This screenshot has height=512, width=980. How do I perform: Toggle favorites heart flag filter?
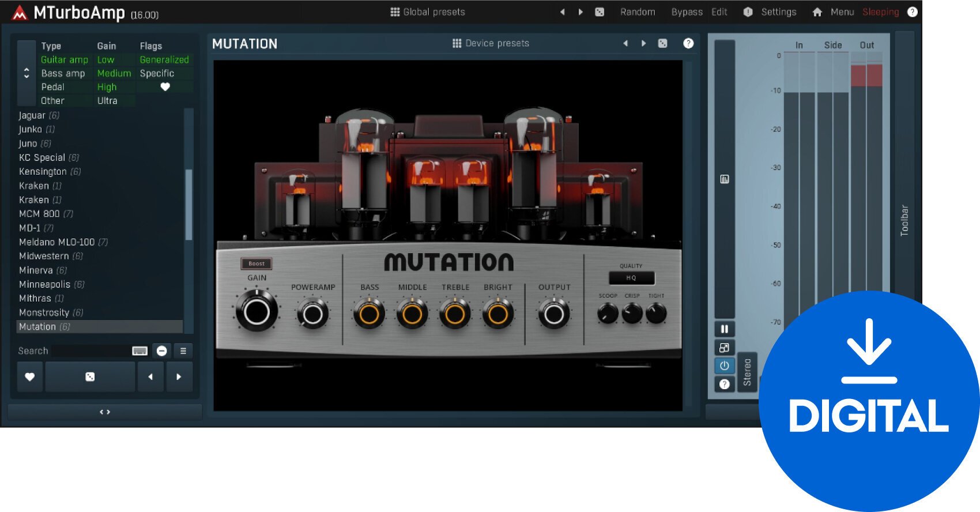point(165,87)
